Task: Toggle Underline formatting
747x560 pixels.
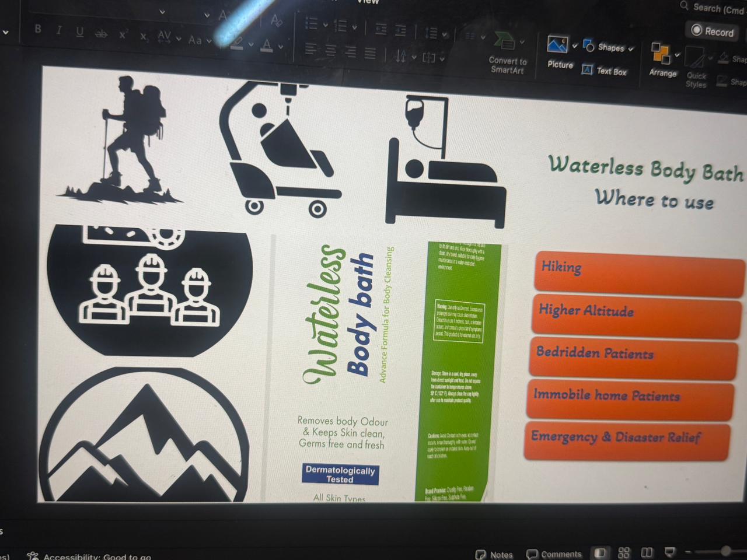Action: (x=79, y=32)
